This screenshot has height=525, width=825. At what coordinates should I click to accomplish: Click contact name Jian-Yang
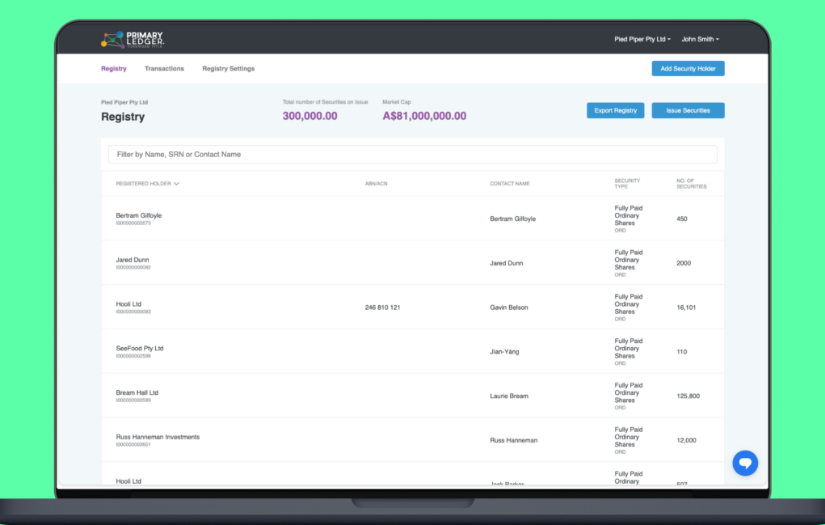[x=505, y=351]
